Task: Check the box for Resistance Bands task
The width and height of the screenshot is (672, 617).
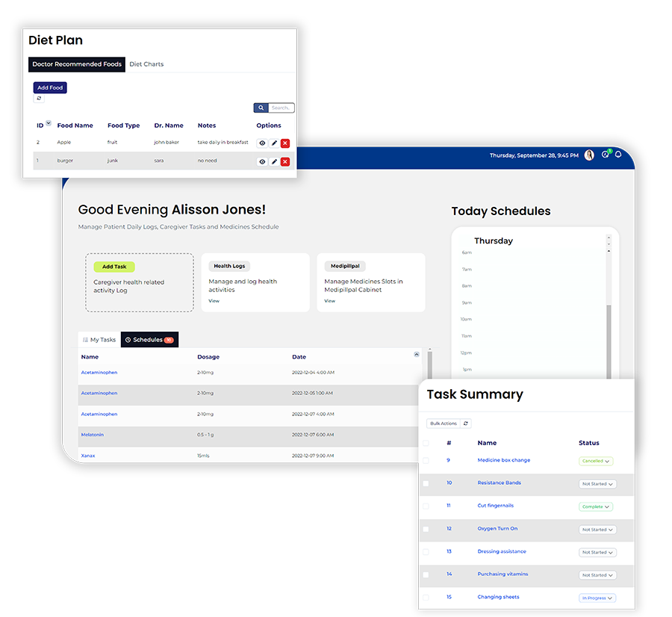Action: [x=426, y=483]
